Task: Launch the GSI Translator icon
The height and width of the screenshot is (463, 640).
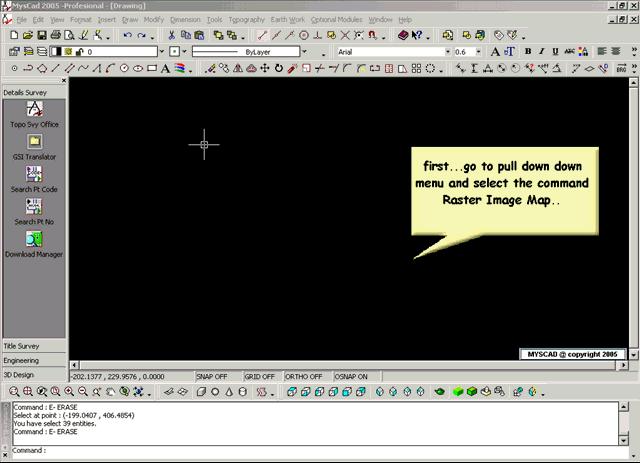Action: (34, 142)
